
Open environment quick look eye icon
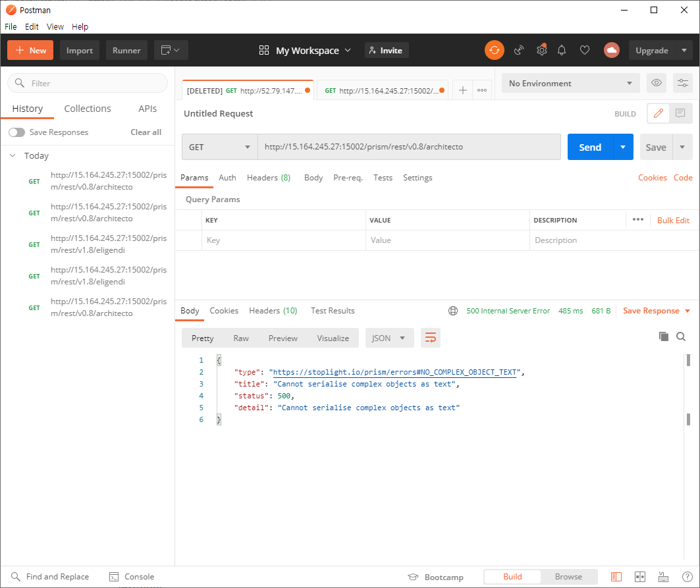point(657,83)
